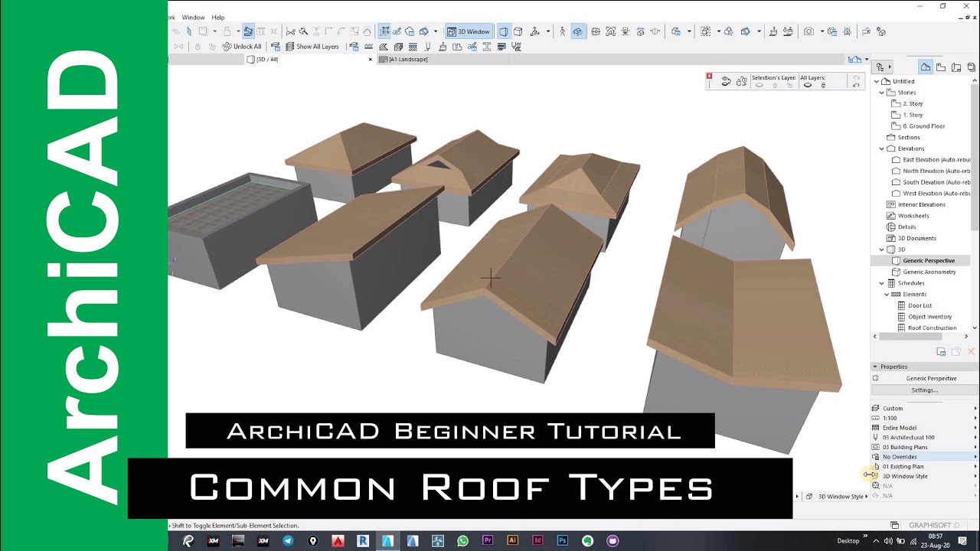Click the paint brush icon in second row

[x=443, y=47]
